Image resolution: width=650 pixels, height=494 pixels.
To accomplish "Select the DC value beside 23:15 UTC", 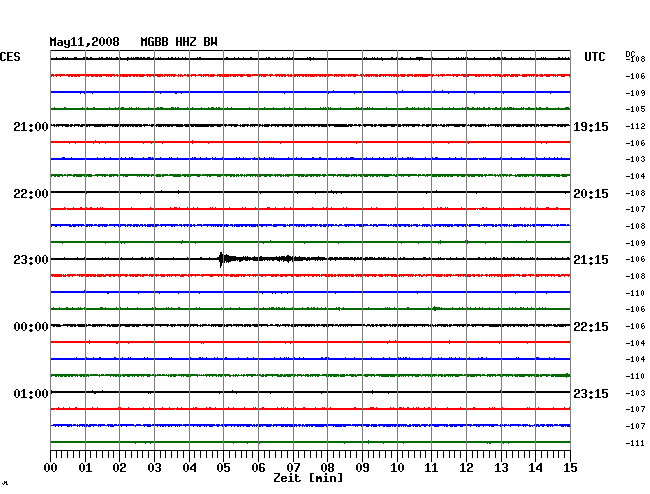I will (635, 393).
